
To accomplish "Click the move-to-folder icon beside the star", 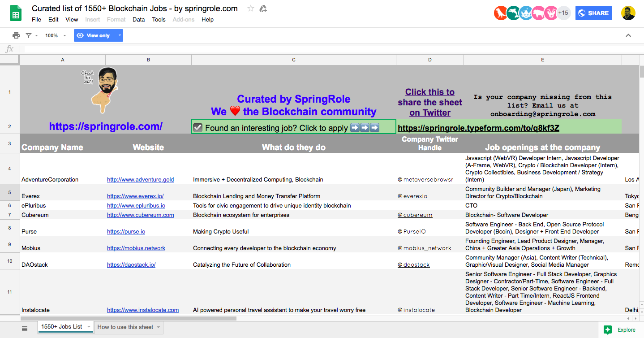I will click(x=263, y=9).
